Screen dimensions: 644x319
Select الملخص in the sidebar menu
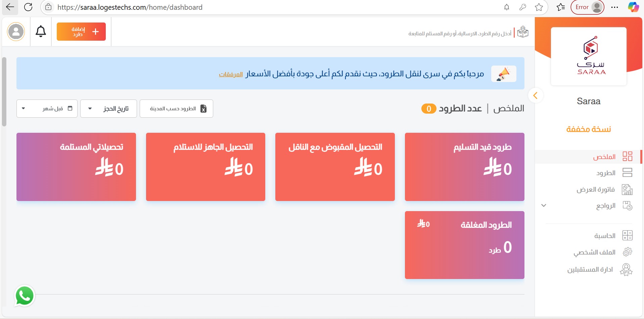tap(604, 157)
